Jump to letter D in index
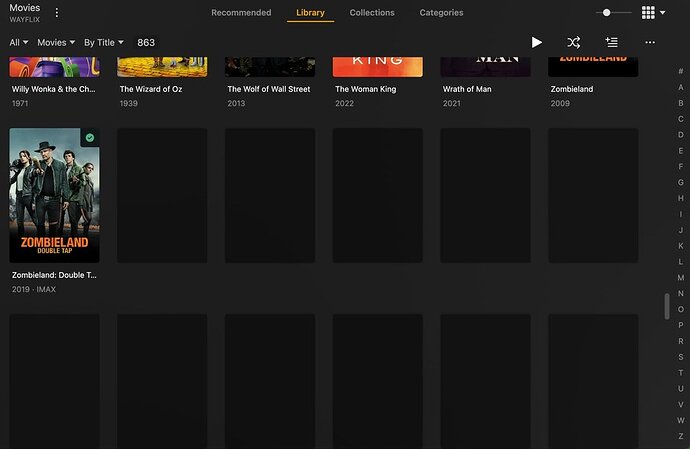This screenshot has height=449, width=690. pos(681,135)
